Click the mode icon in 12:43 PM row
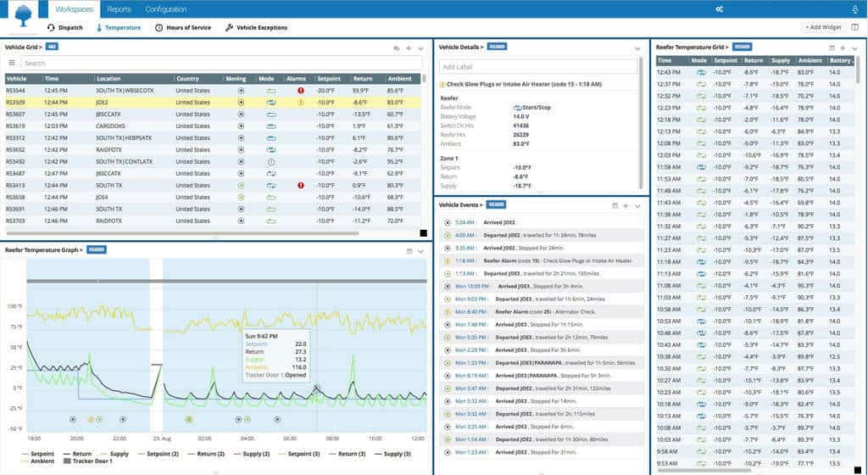Screen dimensions: 868x475 click(x=701, y=73)
